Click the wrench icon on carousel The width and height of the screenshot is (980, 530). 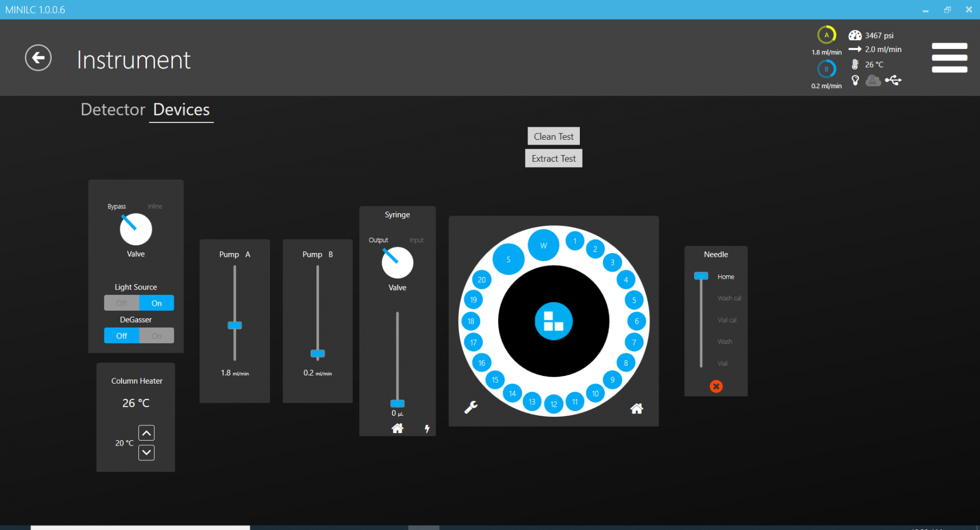(x=471, y=407)
